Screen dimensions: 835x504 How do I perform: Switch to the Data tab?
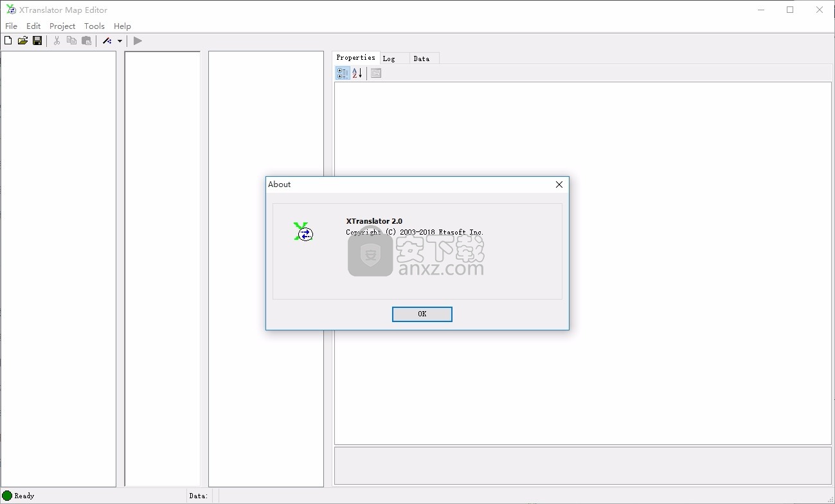424,59
